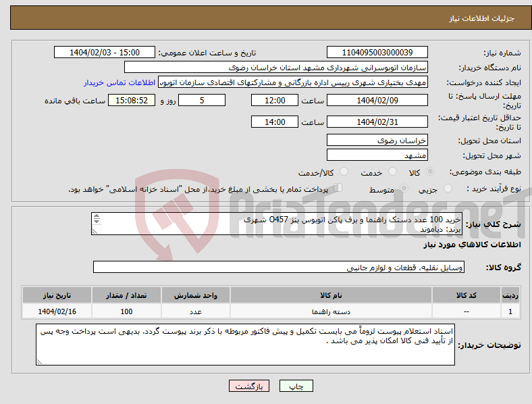The image size is (532, 404).
Task: Click the دسته راهنما item name cell
Action: pyautogui.click(x=331, y=311)
